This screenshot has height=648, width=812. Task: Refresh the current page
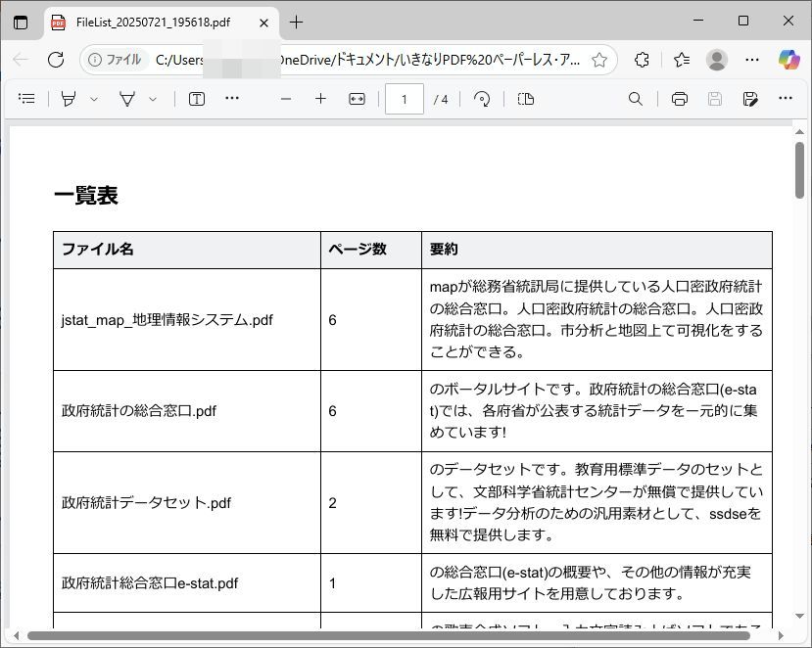[56, 60]
